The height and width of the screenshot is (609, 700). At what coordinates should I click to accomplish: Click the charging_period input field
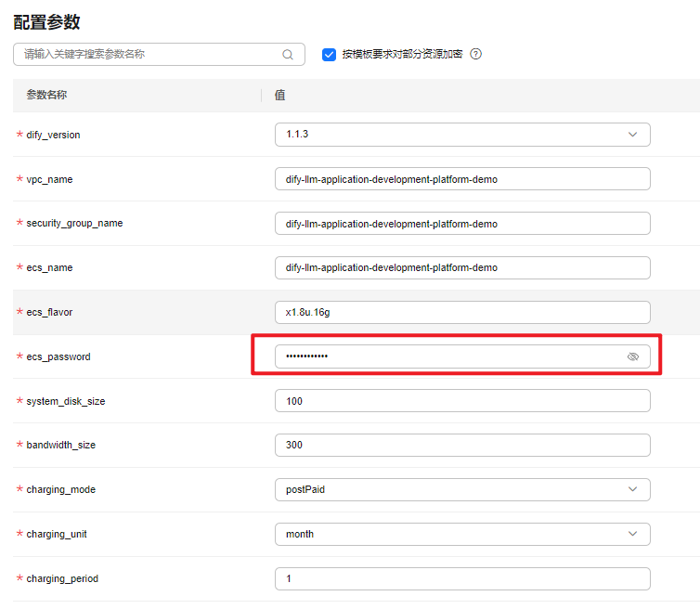[462, 578]
